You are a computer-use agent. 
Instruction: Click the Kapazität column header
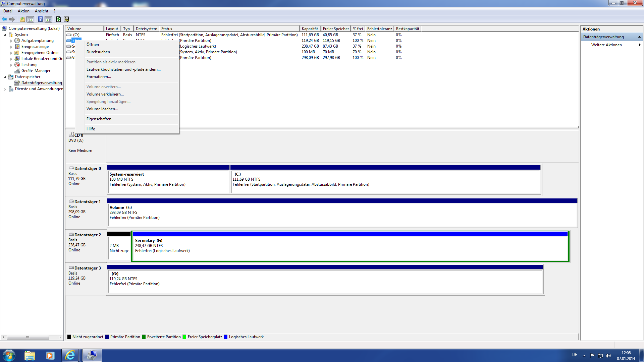(310, 29)
